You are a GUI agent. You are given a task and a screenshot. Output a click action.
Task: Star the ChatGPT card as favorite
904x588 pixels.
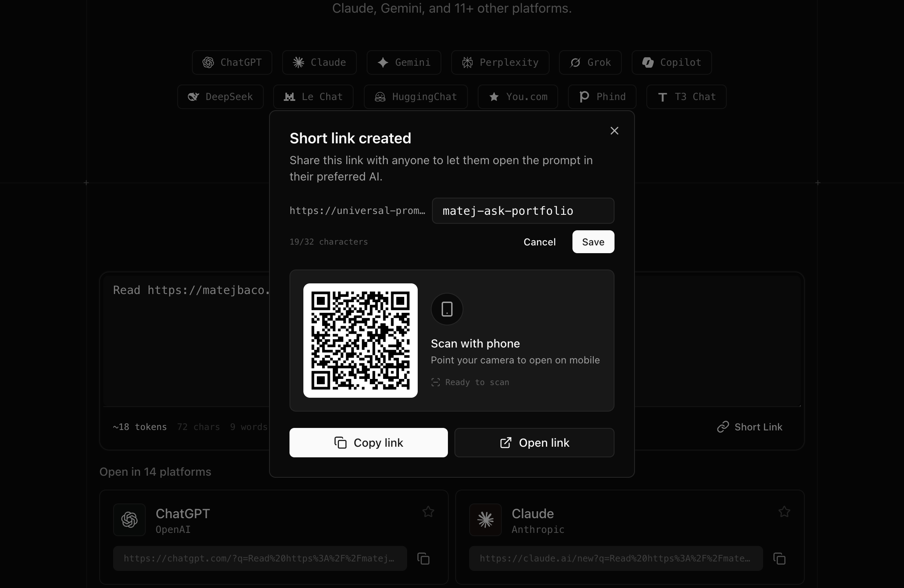[428, 512]
